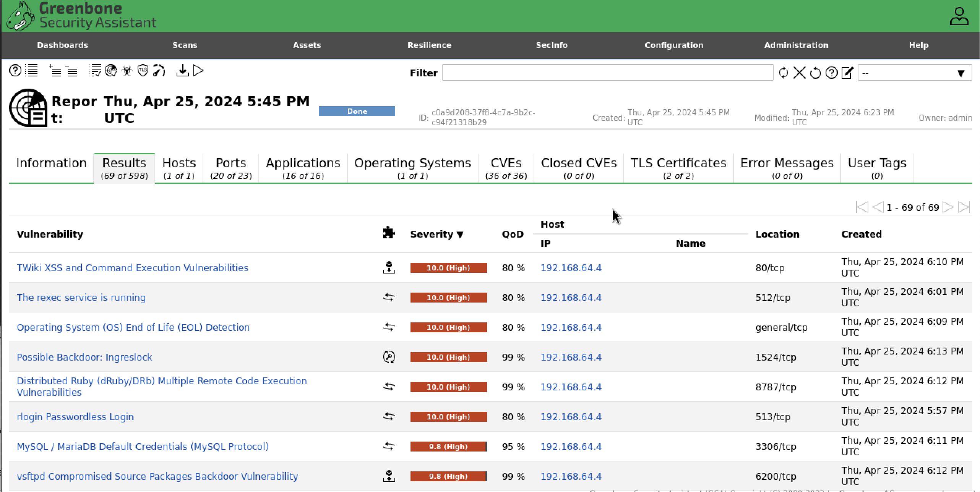This screenshot has height=492, width=980.
Task: Click the solution icon in rexec service row
Action: [389, 297]
